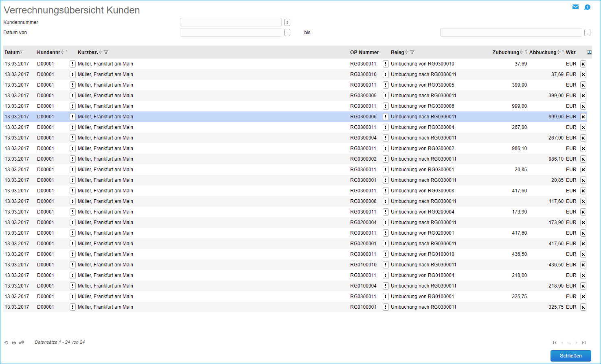The width and height of the screenshot is (601, 364).
Task: Click the Kundennummer lookup exclamation icon
Action: pos(287,22)
